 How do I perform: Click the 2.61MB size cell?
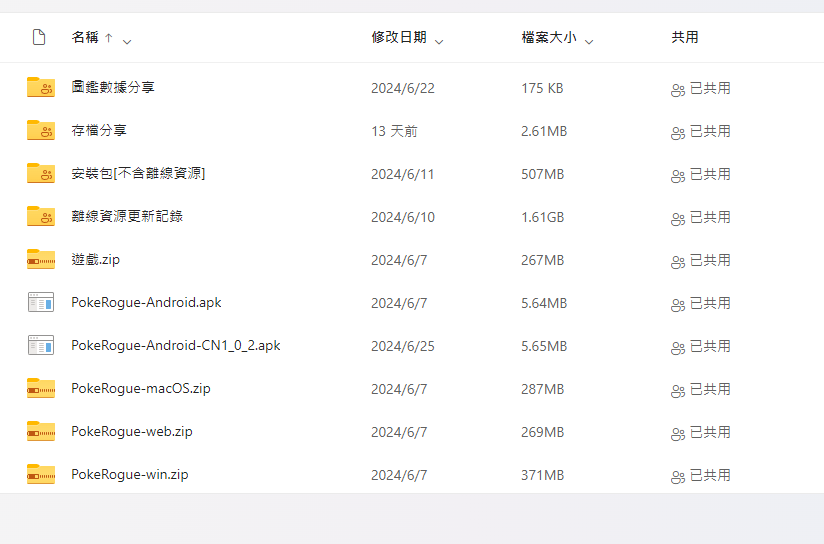coord(544,131)
